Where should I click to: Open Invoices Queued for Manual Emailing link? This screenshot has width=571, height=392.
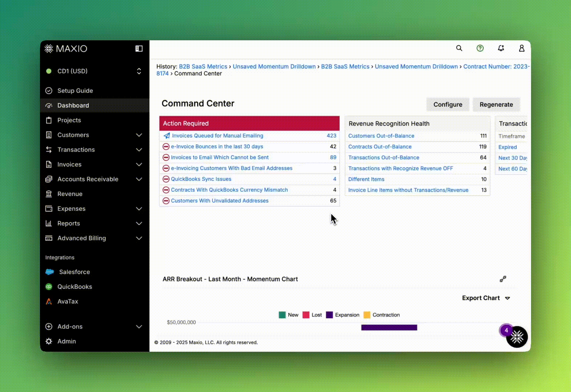coord(217,136)
